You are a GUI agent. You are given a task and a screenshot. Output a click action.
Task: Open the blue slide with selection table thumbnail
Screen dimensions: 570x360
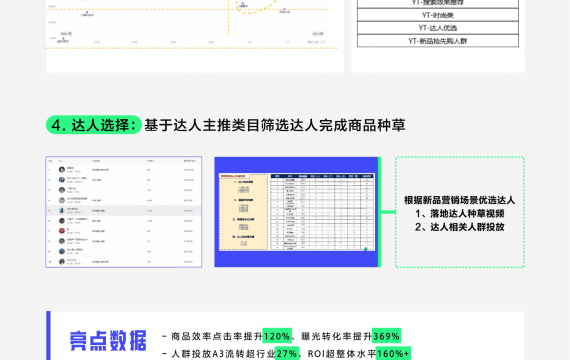pyautogui.click(x=297, y=212)
